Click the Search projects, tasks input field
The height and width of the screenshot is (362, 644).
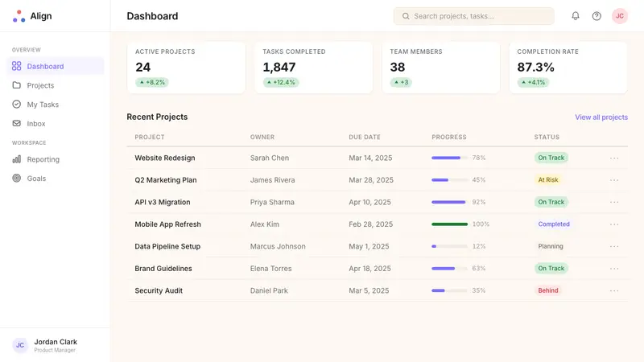coord(473,16)
